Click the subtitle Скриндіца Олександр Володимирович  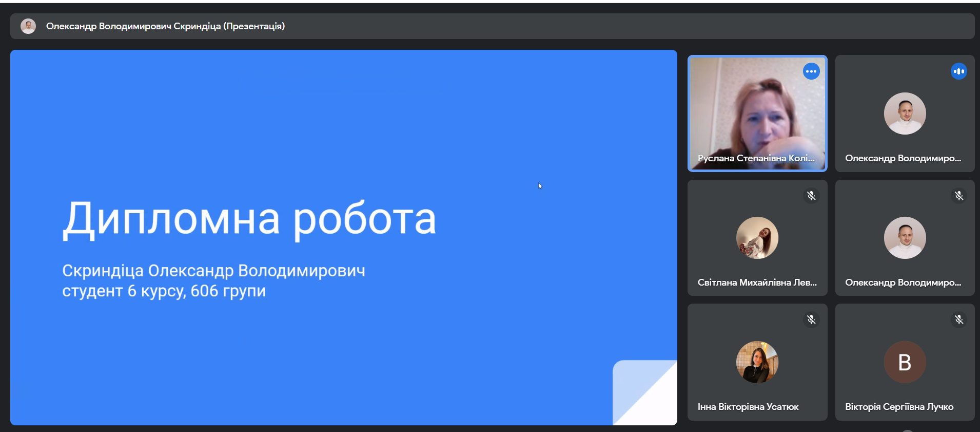click(213, 271)
